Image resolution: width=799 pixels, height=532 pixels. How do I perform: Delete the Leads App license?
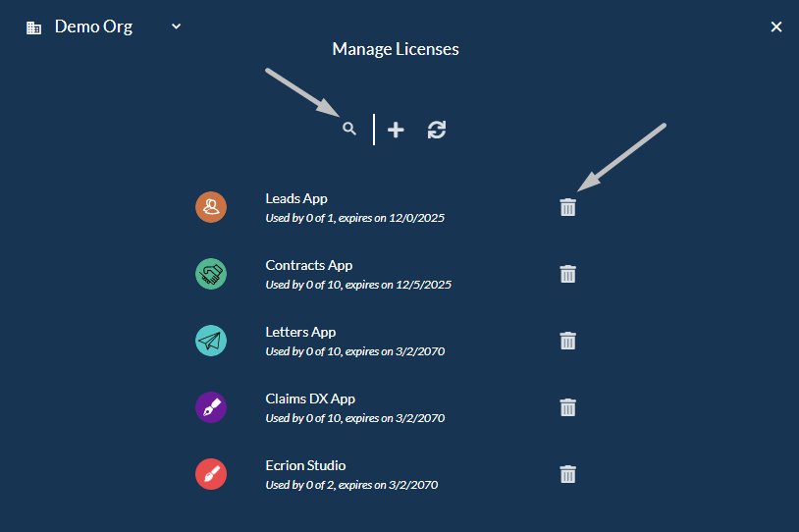[567, 207]
